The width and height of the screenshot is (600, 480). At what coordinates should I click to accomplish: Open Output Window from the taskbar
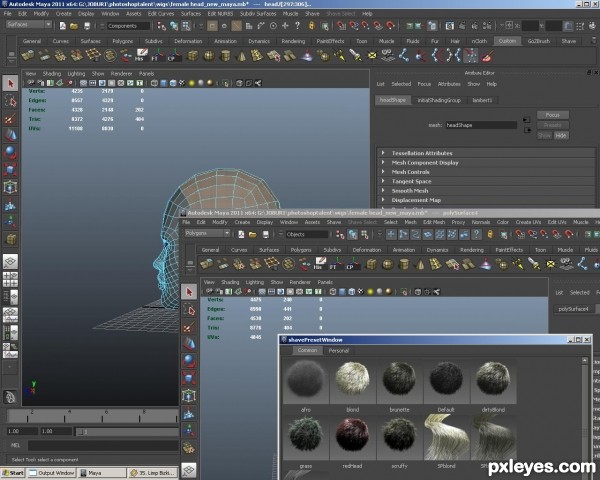pyautogui.click(x=52, y=473)
